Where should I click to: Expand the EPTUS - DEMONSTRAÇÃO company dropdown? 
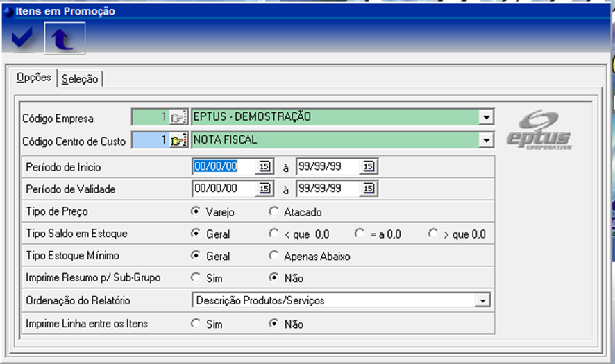487,117
